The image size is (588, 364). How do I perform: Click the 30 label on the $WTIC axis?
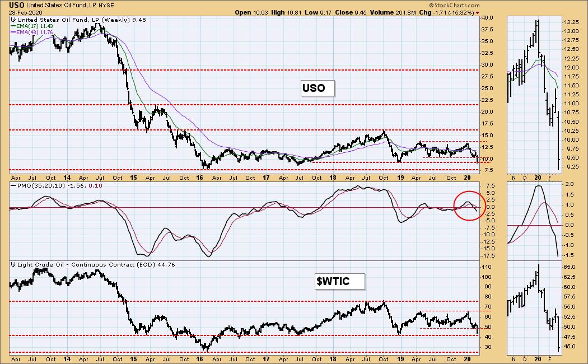[487, 347]
